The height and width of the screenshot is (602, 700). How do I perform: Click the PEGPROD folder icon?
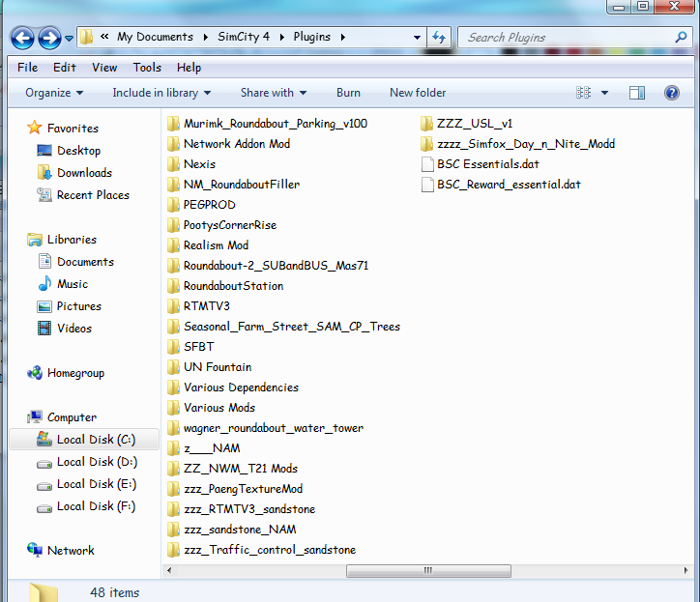[174, 205]
